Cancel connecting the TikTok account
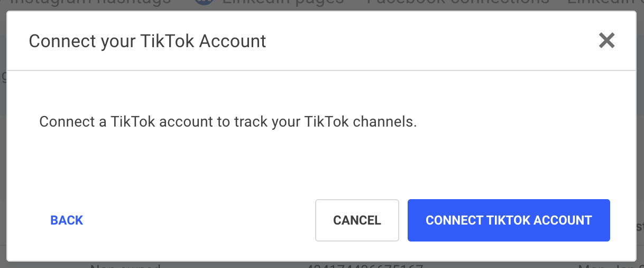 tap(357, 220)
